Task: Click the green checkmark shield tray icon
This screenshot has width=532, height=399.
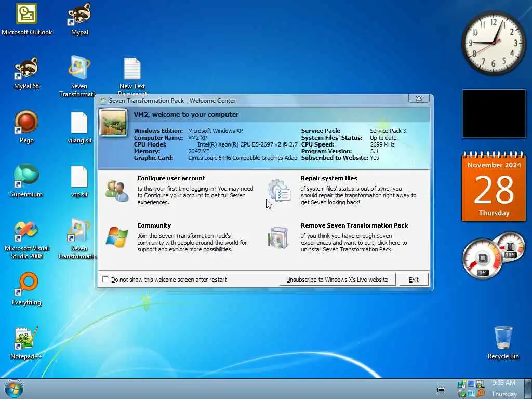Action: coord(462,394)
